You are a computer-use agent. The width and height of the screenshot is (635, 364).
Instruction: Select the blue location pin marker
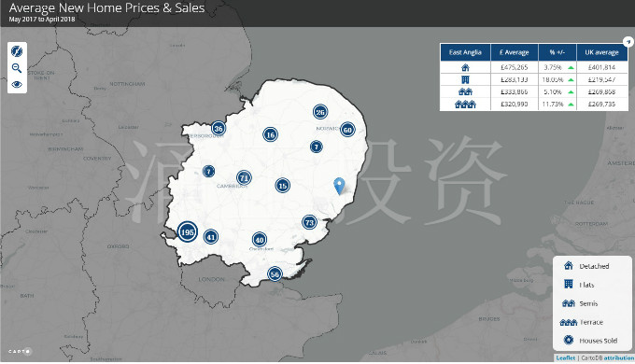[x=339, y=186]
